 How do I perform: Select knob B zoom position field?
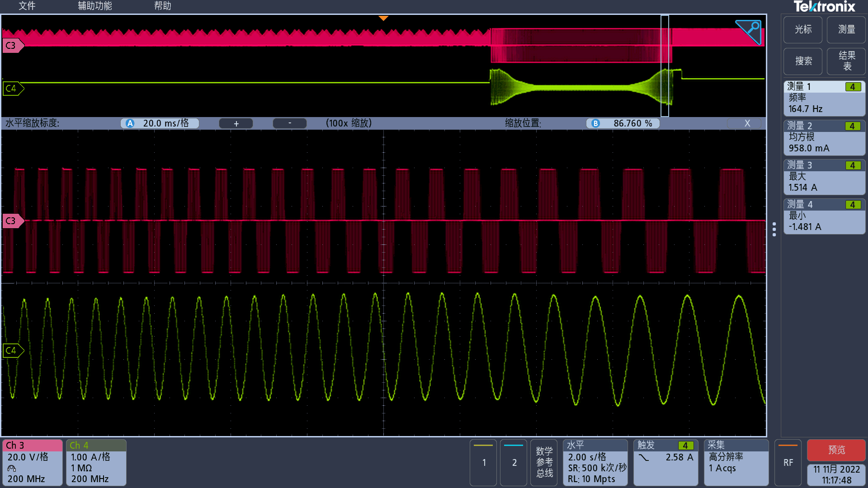point(623,123)
